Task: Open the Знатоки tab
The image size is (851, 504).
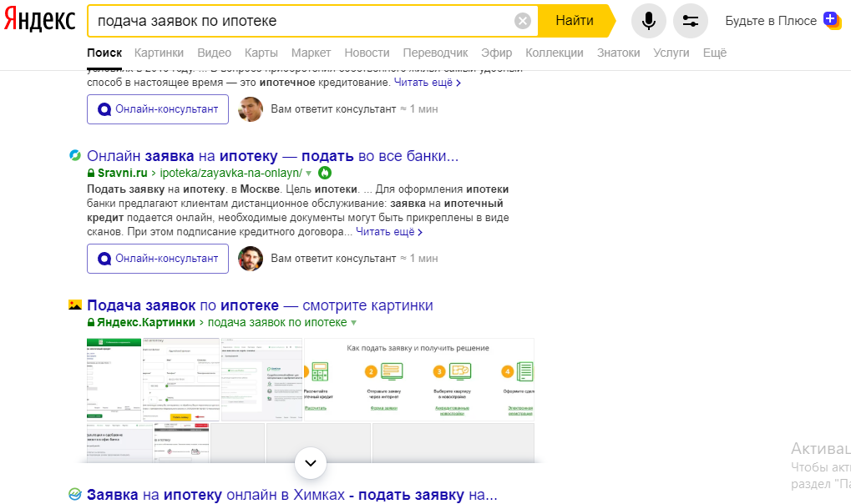Action: (618, 53)
